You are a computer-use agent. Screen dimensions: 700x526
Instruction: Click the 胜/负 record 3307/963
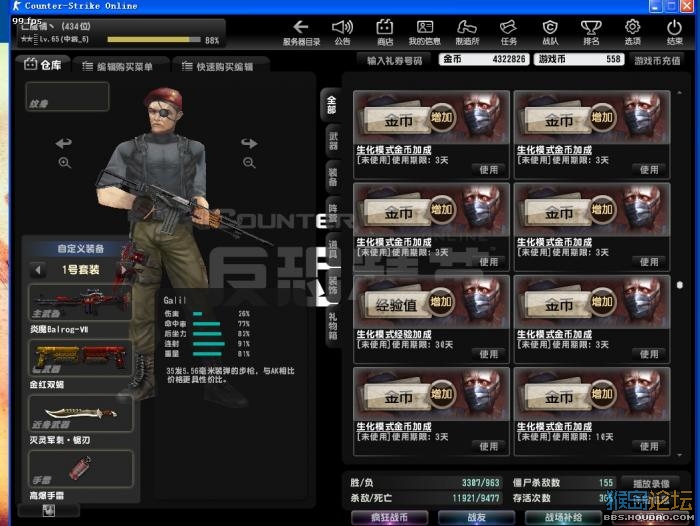pyautogui.click(x=480, y=483)
